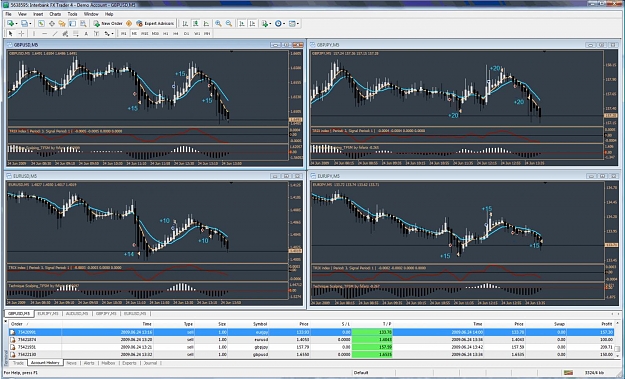Switch chart to H1 timeframe
The image size is (625, 379).
coord(165,34)
